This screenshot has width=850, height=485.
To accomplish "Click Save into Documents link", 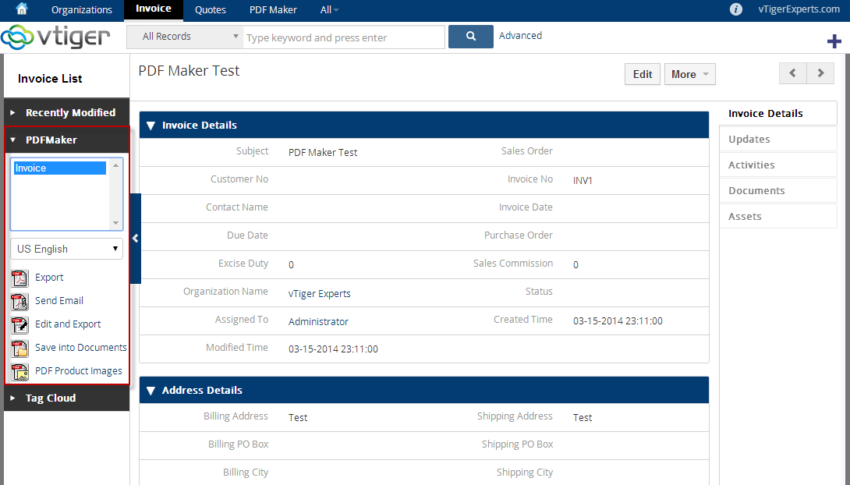I will tap(81, 347).
